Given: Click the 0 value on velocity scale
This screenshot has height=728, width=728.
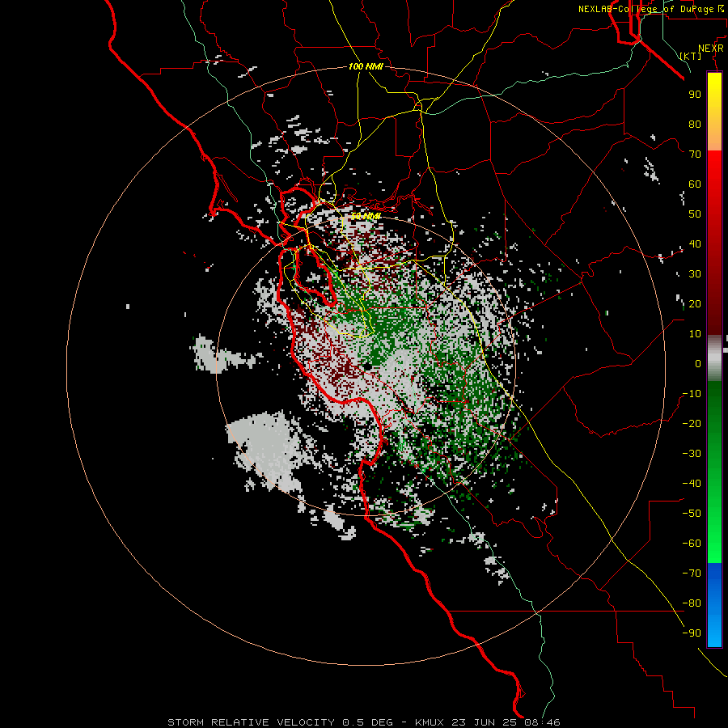Looking at the screenshot, I should (x=698, y=363).
